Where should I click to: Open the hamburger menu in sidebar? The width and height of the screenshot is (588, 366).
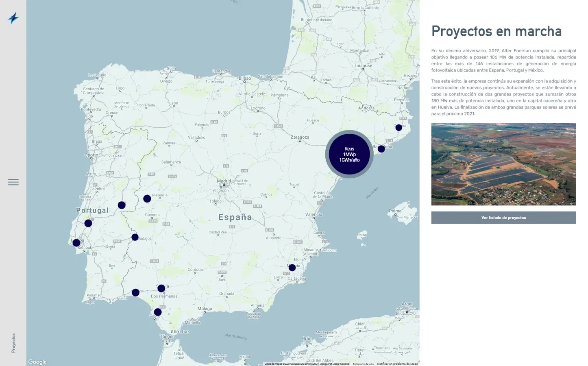[13, 182]
